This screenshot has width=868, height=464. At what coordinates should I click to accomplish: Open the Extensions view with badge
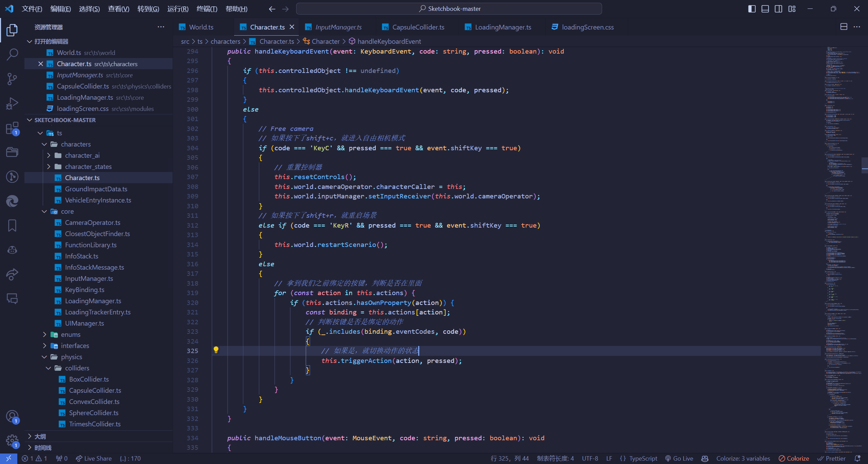tap(12, 128)
